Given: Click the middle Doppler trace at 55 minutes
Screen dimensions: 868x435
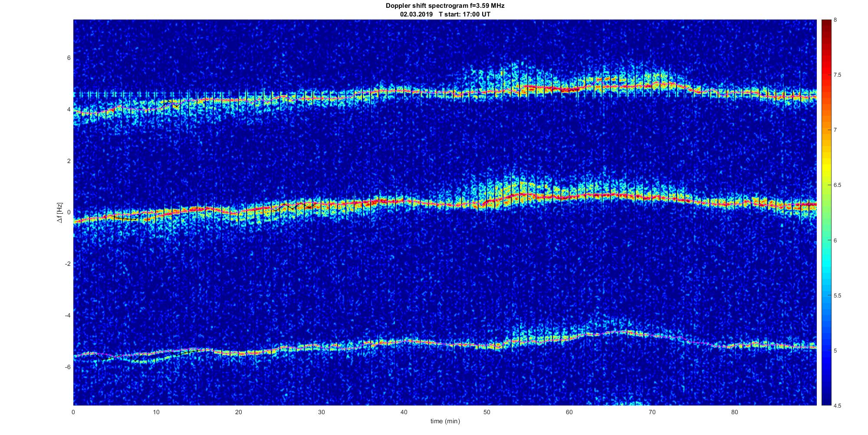Looking at the screenshot, I should tap(528, 195).
